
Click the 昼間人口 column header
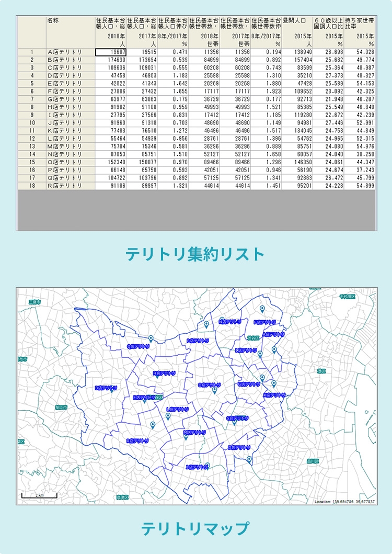[297, 32]
